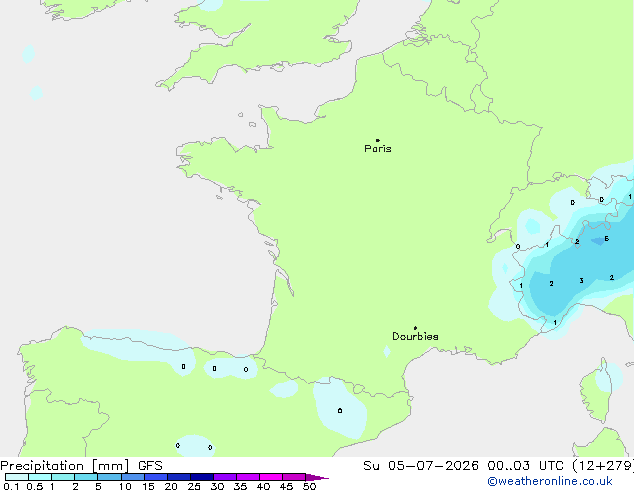Click the legend label '30'

(217, 486)
